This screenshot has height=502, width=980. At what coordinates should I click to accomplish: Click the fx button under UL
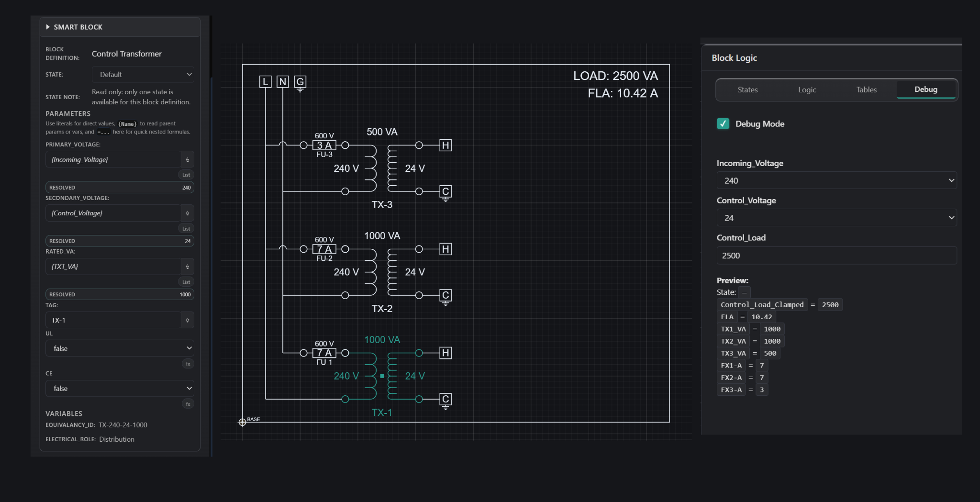pyautogui.click(x=188, y=364)
